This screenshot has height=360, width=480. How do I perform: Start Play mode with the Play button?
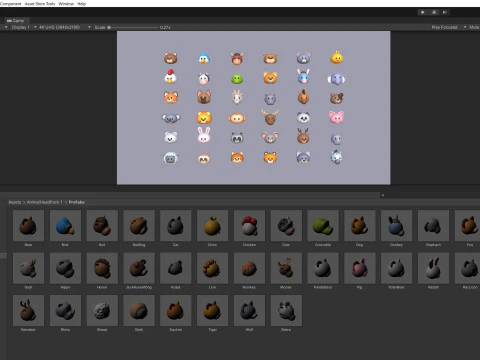coord(423,12)
